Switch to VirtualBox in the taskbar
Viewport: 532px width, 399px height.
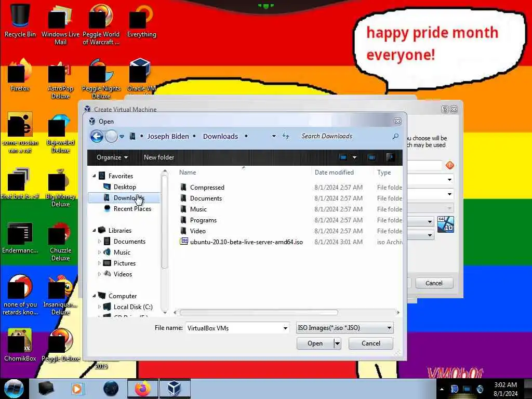[174, 389]
